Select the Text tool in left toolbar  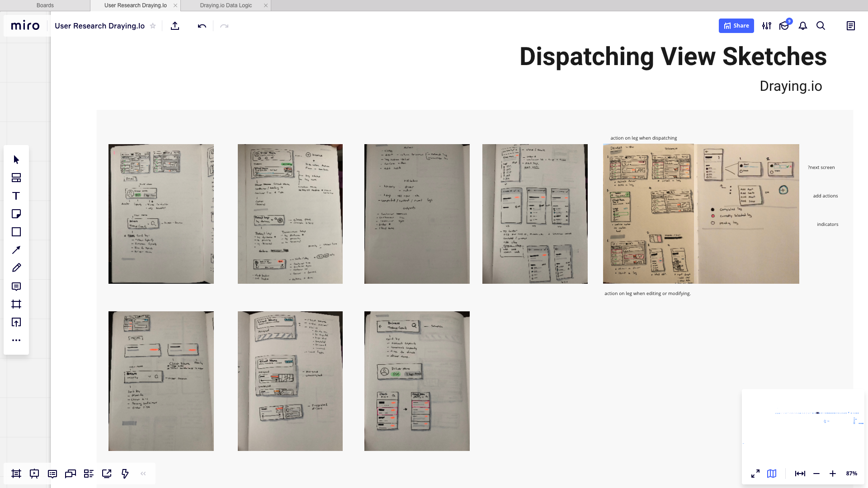click(x=16, y=196)
